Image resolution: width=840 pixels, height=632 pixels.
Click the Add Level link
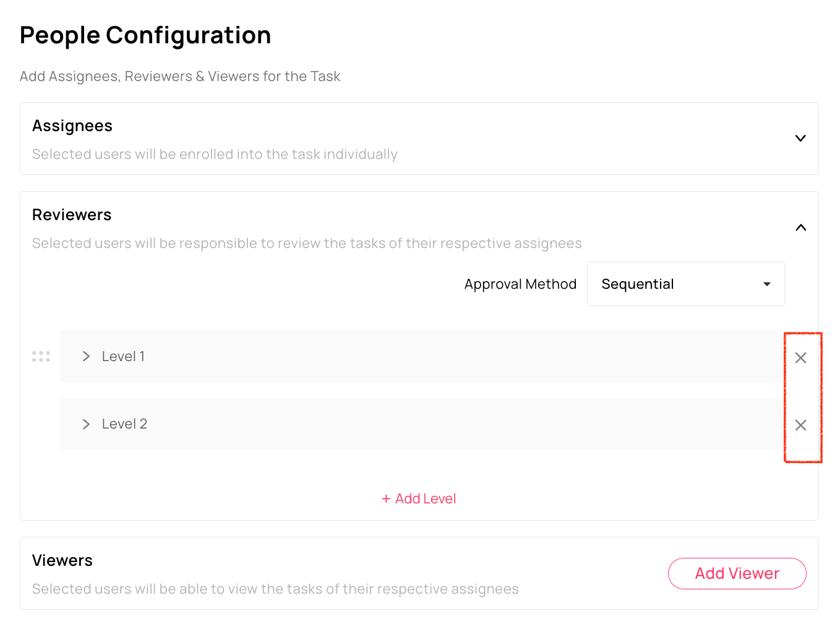(426, 499)
